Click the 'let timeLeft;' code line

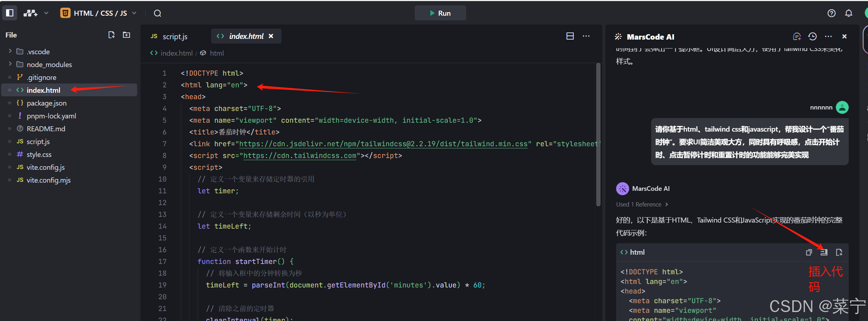click(x=224, y=226)
